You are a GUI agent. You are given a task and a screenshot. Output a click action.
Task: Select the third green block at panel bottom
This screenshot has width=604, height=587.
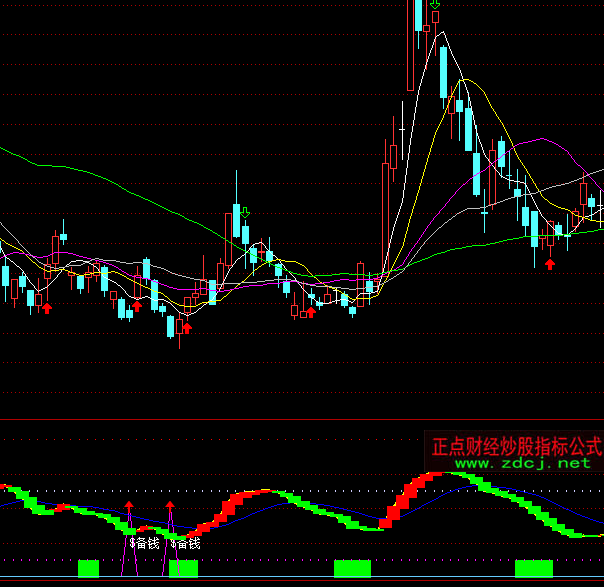pos(352,568)
